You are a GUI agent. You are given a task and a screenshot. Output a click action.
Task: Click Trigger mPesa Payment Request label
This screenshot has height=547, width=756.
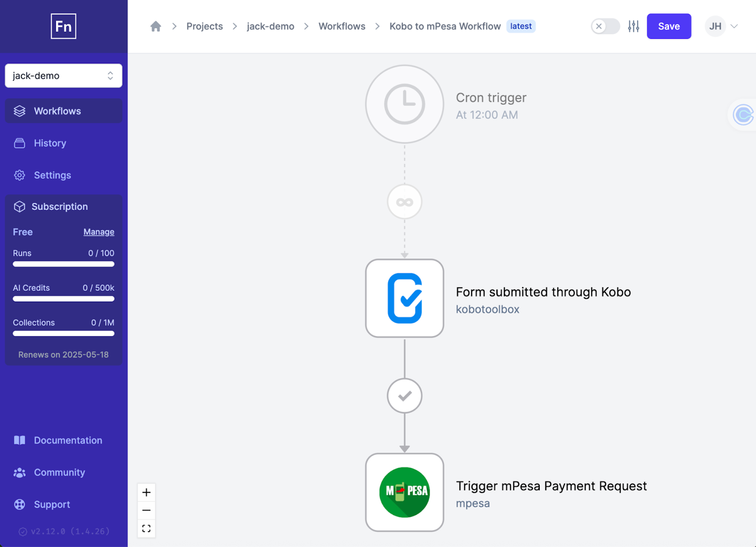pyautogui.click(x=551, y=486)
